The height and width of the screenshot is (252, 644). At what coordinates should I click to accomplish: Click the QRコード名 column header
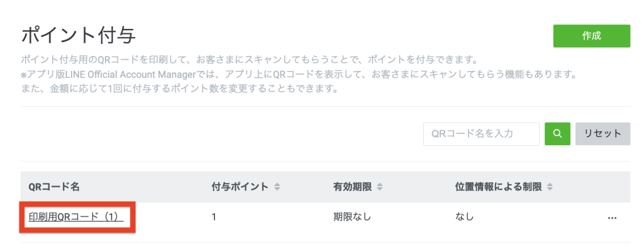(53, 187)
